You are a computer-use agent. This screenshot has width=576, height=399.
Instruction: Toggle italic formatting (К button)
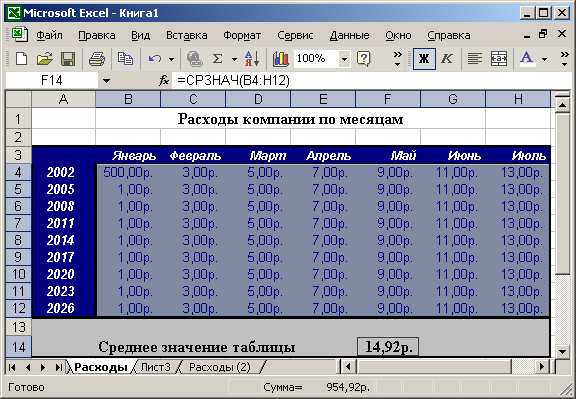click(x=447, y=58)
